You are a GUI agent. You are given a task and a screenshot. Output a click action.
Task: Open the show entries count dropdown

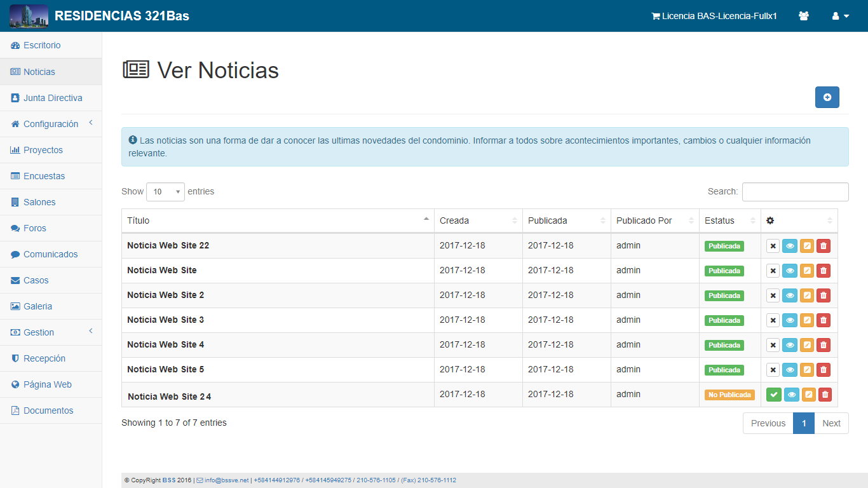point(165,192)
